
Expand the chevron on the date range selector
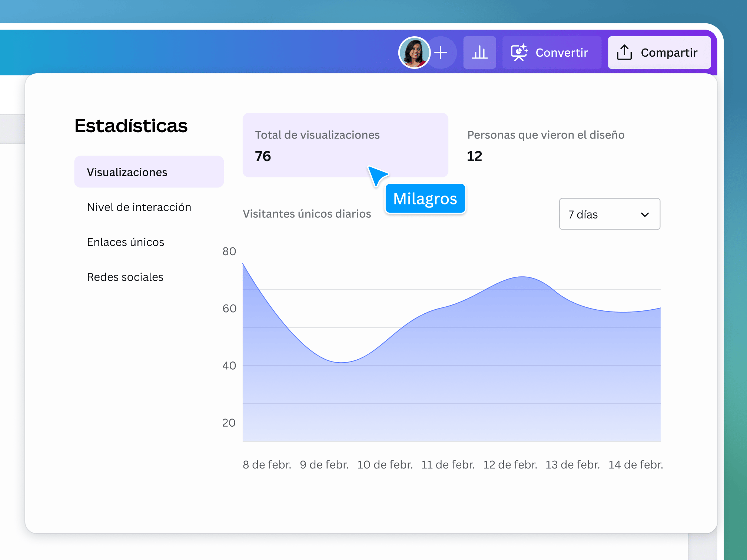pyautogui.click(x=645, y=214)
